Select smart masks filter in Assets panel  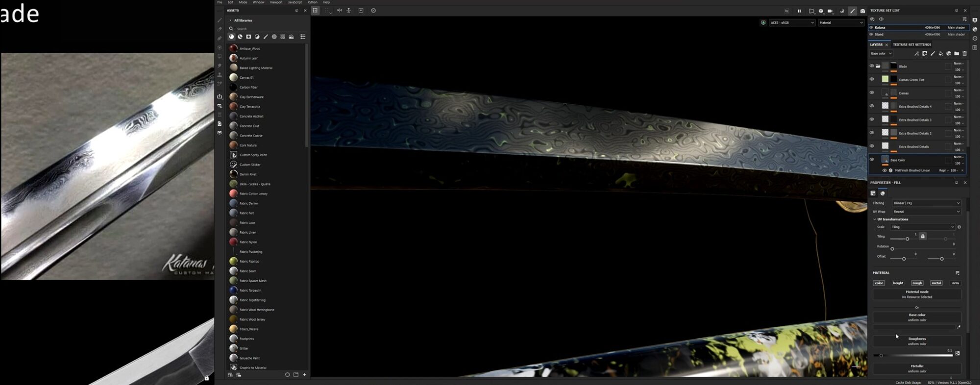[x=248, y=37]
